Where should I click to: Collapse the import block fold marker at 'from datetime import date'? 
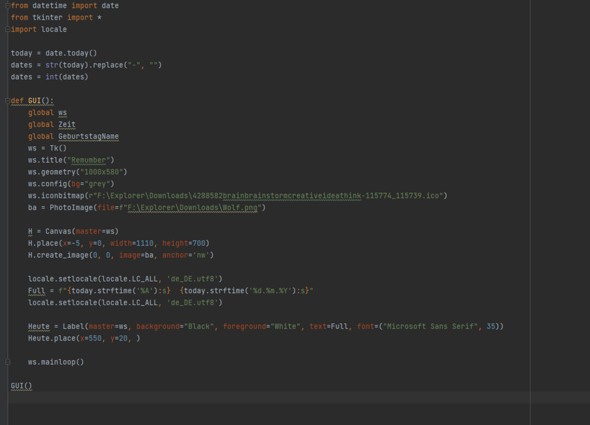point(8,6)
